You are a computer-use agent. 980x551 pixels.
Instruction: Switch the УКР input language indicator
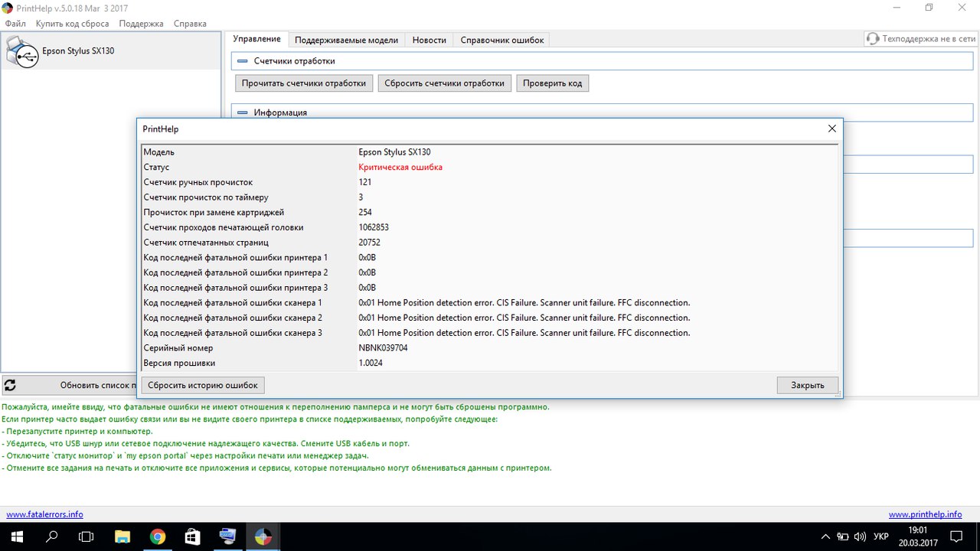tap(881, 536)
